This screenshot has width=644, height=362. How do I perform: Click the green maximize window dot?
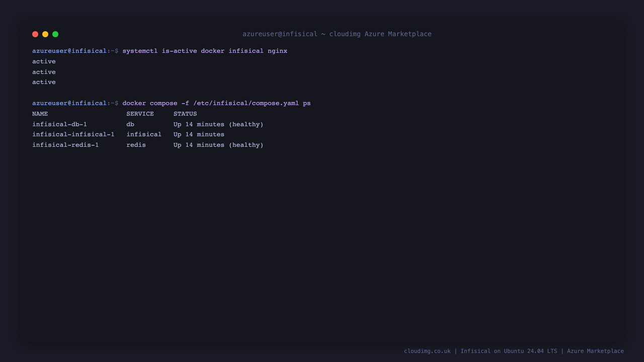(x=55, y=34)
